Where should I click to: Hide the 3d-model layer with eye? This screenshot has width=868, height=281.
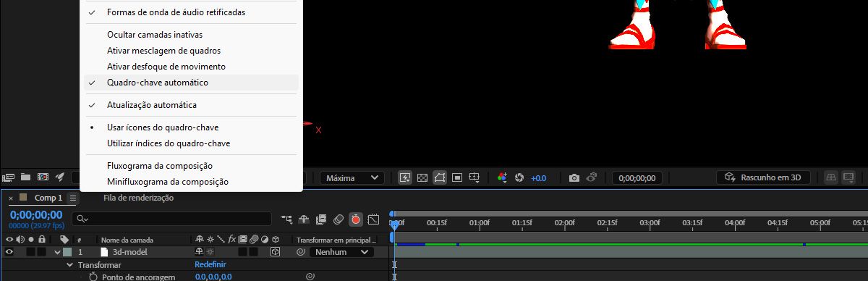(9, 252)
